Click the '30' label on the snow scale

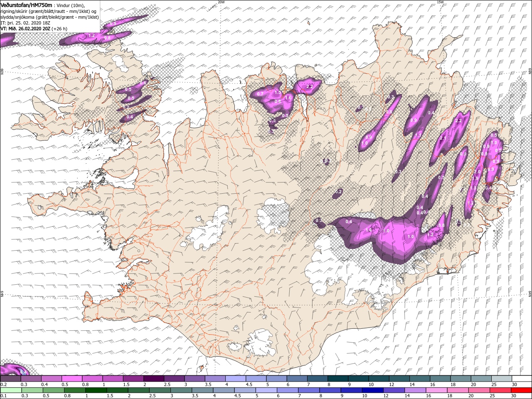pos(514,384)
